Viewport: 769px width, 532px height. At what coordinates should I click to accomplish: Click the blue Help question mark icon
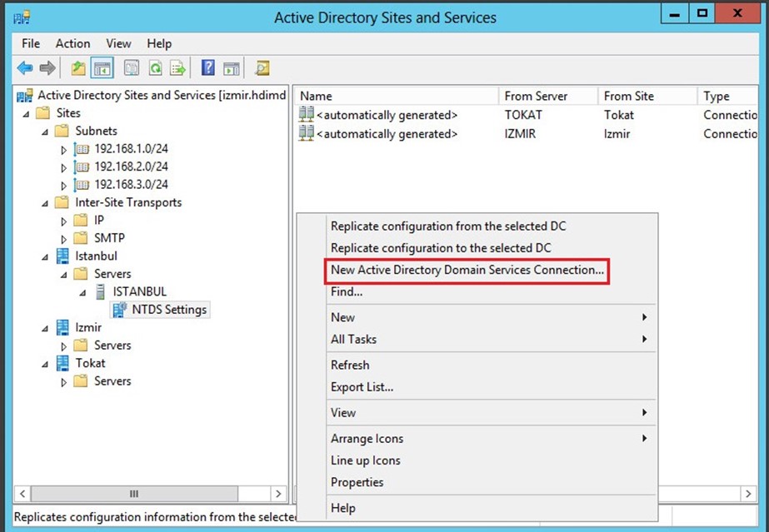coord(208,67)
